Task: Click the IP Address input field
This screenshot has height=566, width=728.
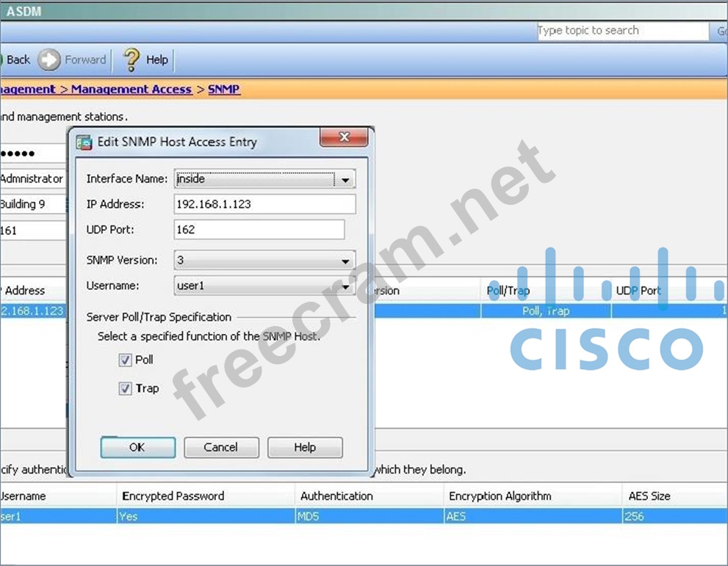Action: (264, 204)
